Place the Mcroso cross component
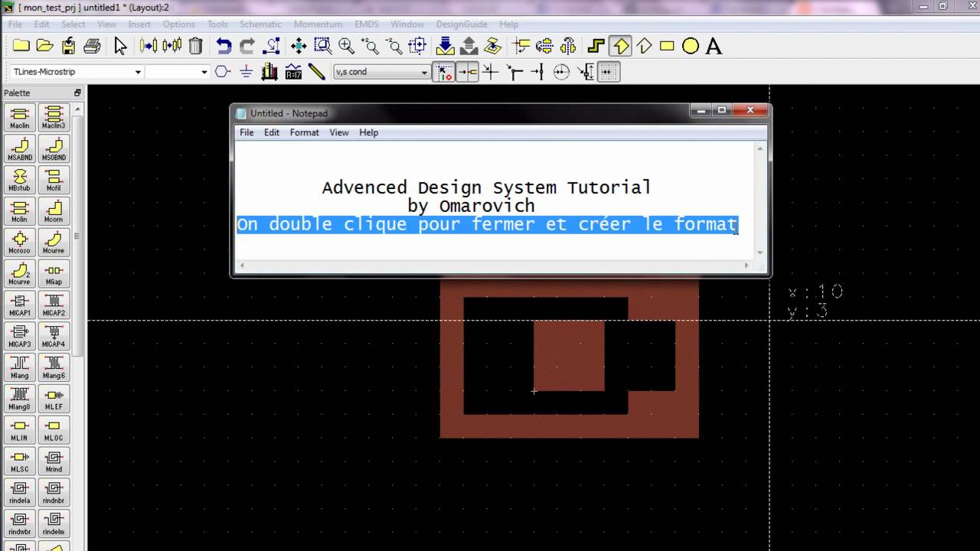Viewport: 980px width, 551px height. click(x=19, y=243)
